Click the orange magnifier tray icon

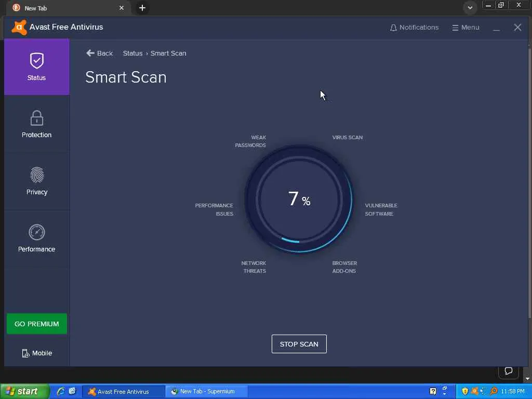coord(494,391)
